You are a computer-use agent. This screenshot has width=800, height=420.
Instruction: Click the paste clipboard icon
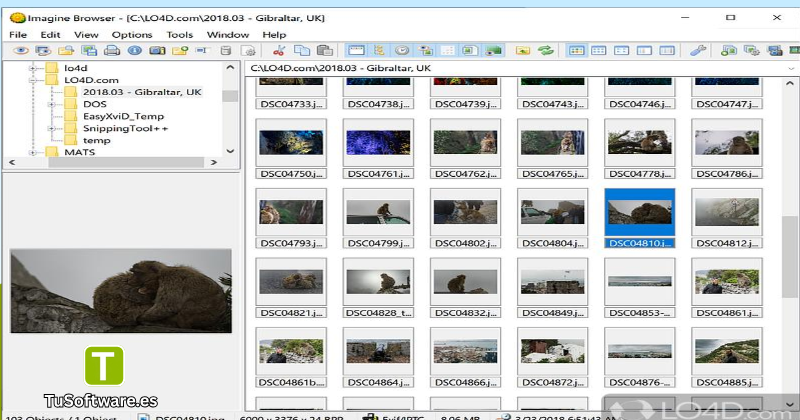(x=324, y=51)
